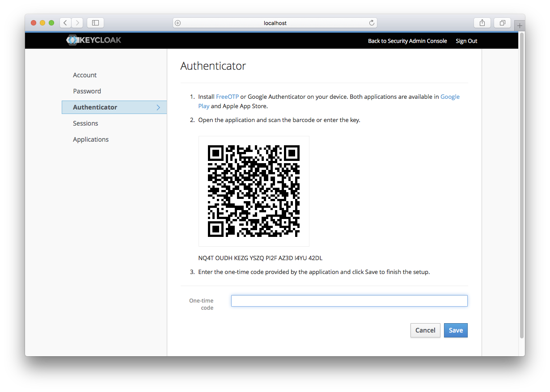Select Sessions in the sidebar

[x=85, y=123]
